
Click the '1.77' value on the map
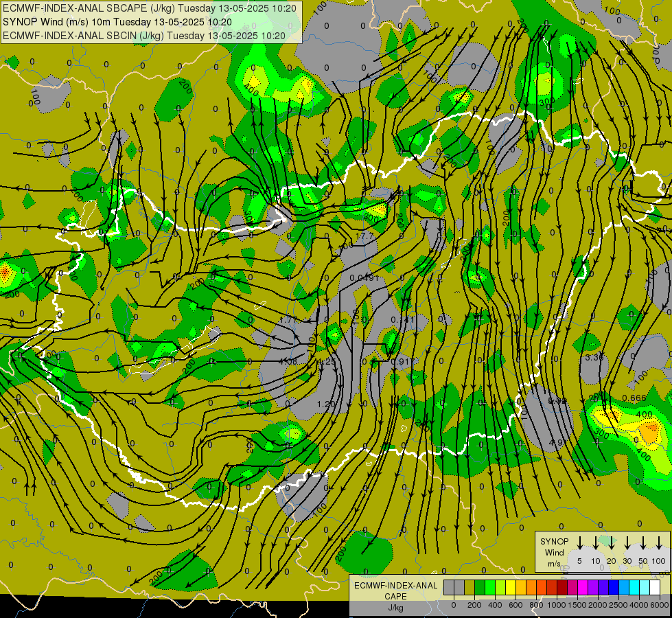pos(288,320)
